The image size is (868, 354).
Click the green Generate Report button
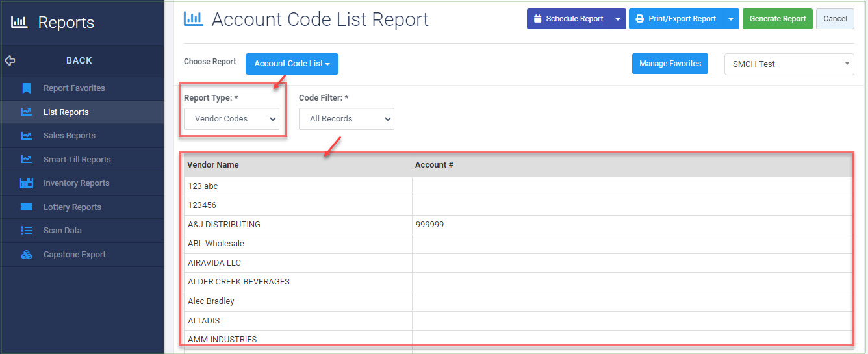coord(778,19)
